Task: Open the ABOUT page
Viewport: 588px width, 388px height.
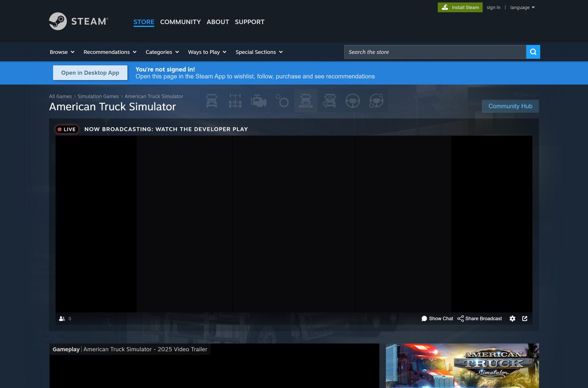Action: pos(218,22)
